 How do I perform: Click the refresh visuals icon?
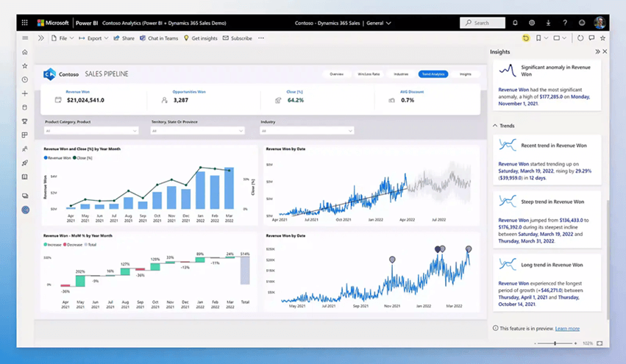point(580,38)
